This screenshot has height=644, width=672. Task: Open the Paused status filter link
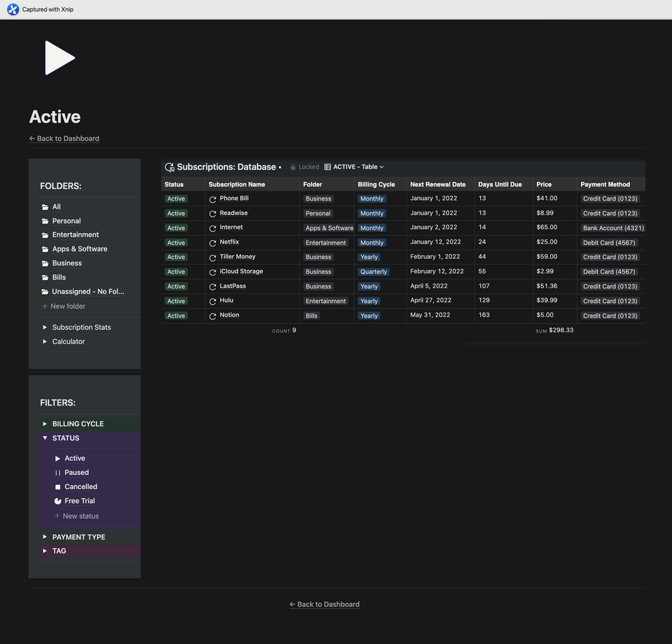[x=77, y=472]
